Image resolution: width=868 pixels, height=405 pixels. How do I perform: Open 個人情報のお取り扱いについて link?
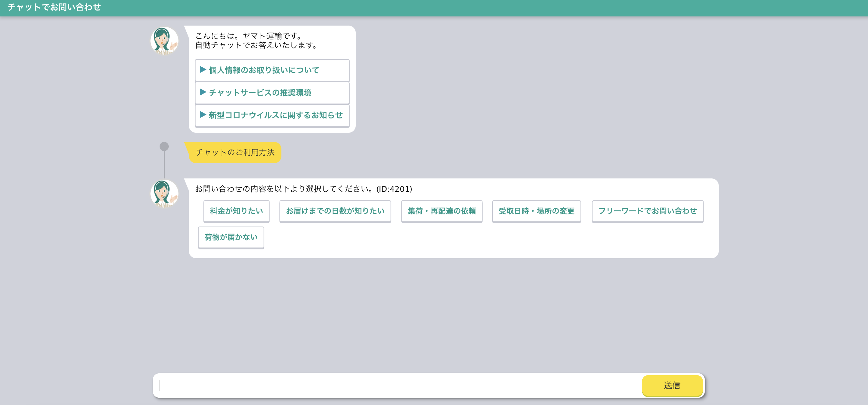[272, 70]
